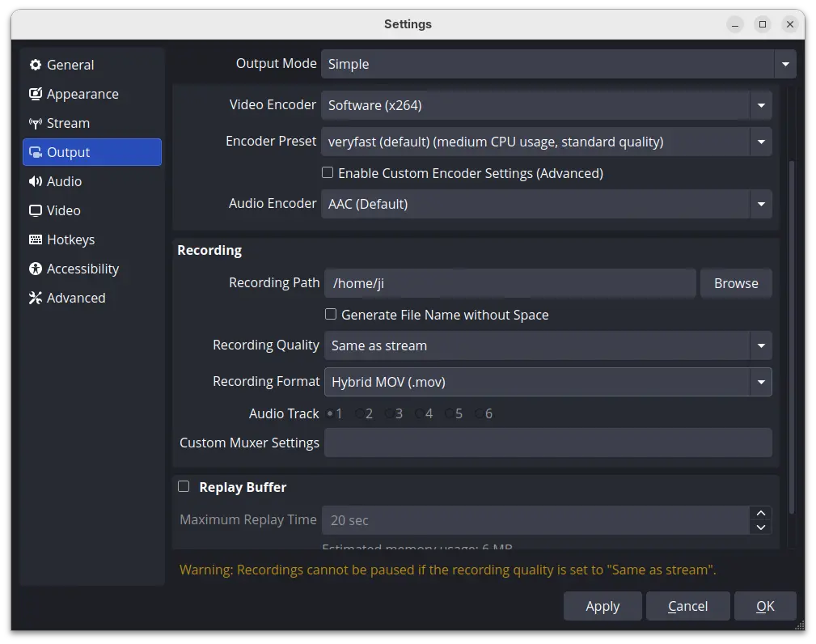816x644 pixels.
Task: Click the Stream antenna icon
Action: 36,124
